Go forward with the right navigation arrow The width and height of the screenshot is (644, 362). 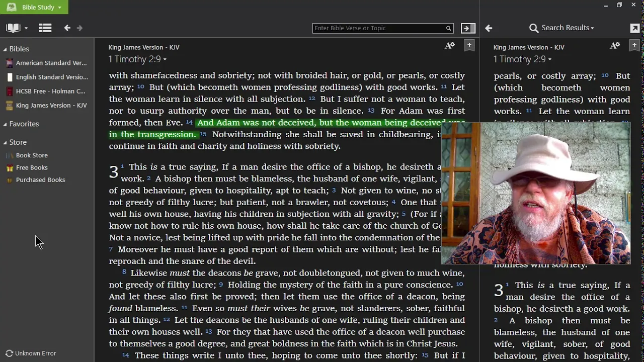[x=79, y=28]
